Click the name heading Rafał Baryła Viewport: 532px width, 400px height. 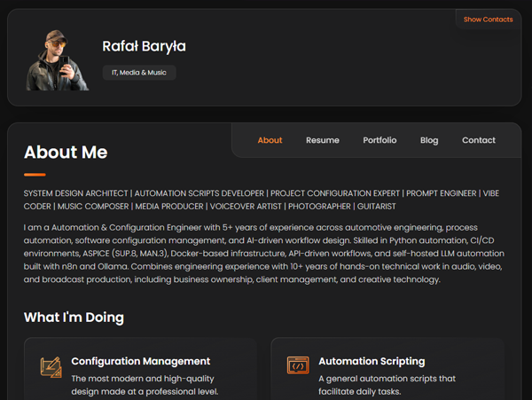tap(144, 46)
